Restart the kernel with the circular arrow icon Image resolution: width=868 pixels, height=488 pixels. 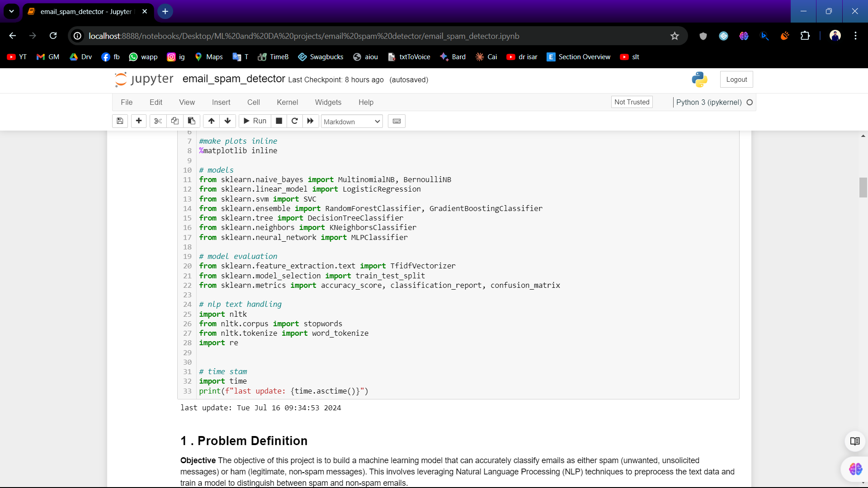tap(295, 121)
